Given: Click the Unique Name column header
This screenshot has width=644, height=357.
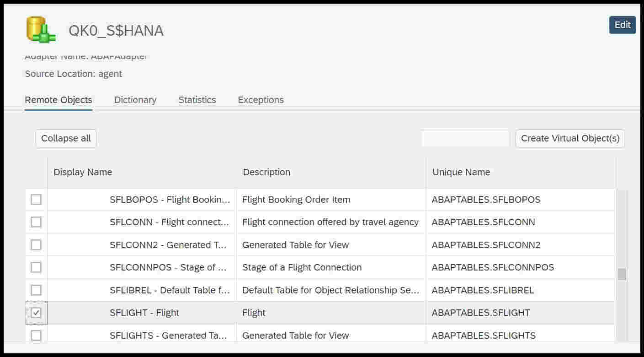Looking at the screenshot, I should pos(461,172).
